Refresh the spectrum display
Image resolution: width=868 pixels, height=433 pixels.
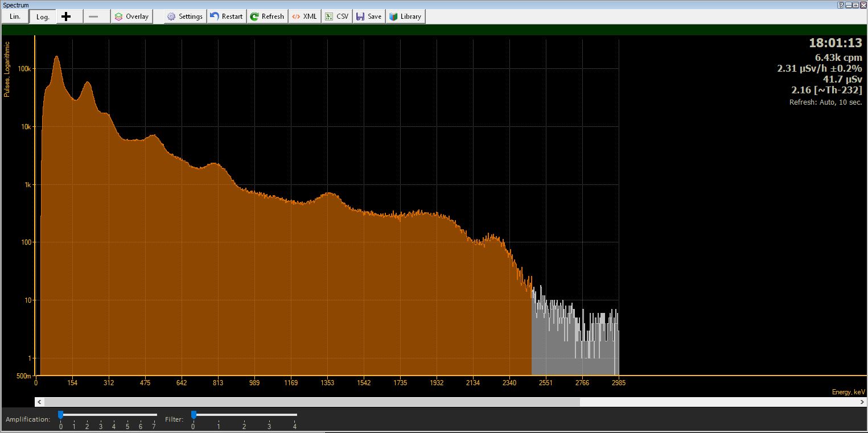267,17
